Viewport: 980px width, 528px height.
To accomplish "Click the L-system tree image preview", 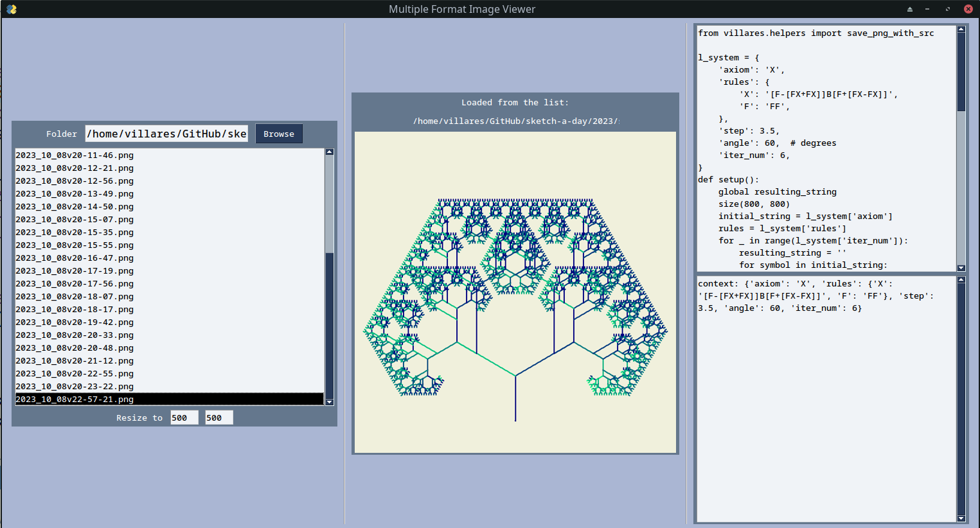I will coord(515,292).
